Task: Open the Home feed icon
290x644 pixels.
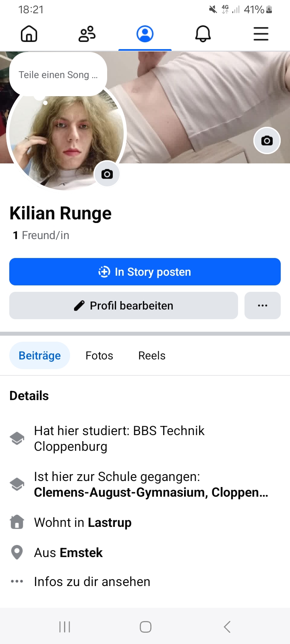Action: click(x=29, y=34)
